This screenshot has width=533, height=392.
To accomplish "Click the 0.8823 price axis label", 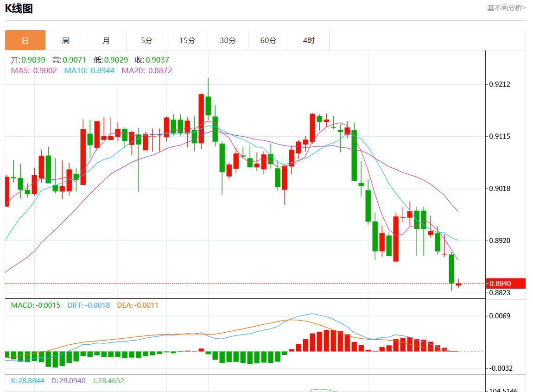I will pos(500,293).
